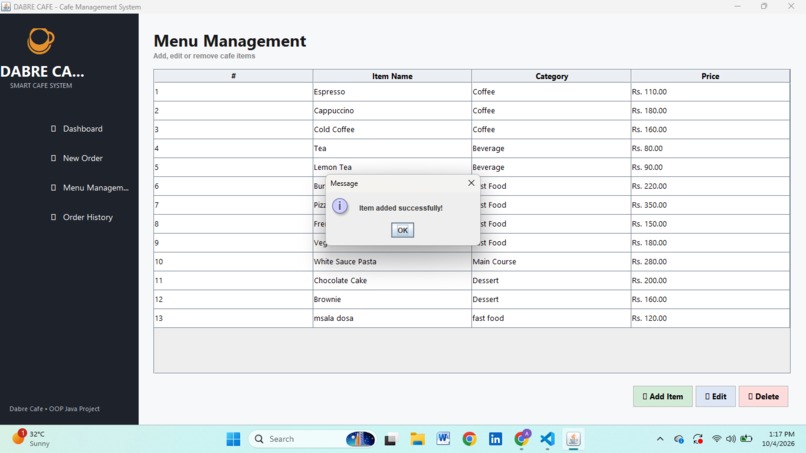Click the Rs. 120.00 price cell
Screen dimensions: 806x453
pos(710,318)
